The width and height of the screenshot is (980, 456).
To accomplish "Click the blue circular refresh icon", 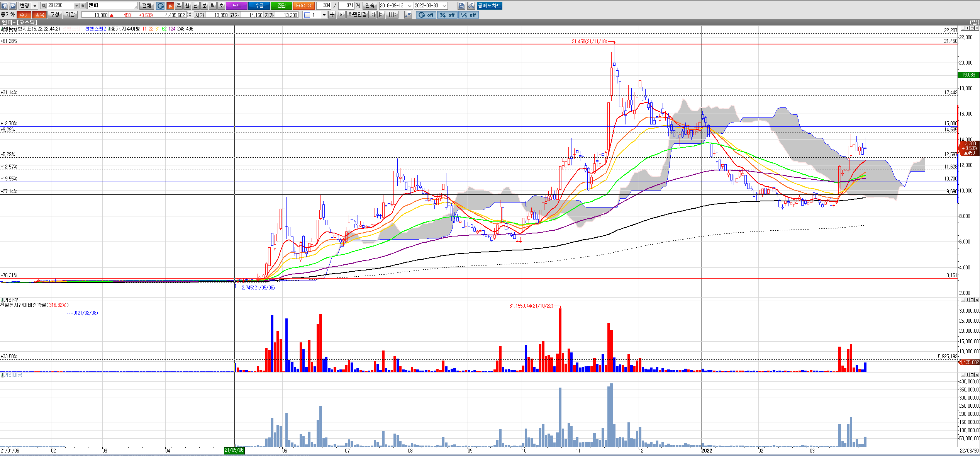I will pyautogui.click(x=160, y=5).
